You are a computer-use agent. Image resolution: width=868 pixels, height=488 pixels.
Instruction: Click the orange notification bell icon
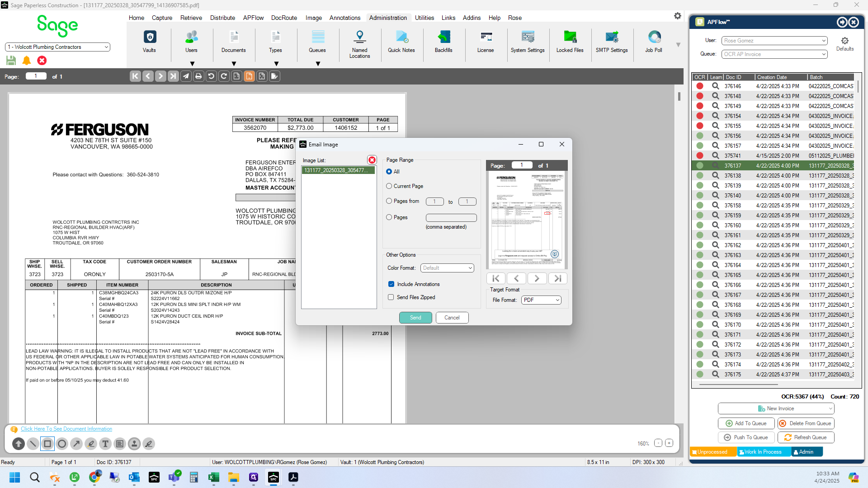tap(27, 60)
